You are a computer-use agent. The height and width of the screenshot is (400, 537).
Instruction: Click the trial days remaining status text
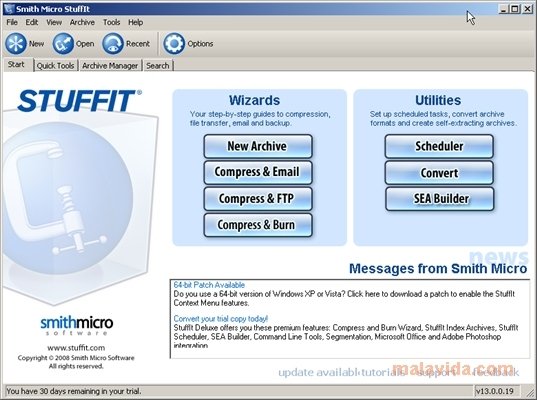coord(74,391)
